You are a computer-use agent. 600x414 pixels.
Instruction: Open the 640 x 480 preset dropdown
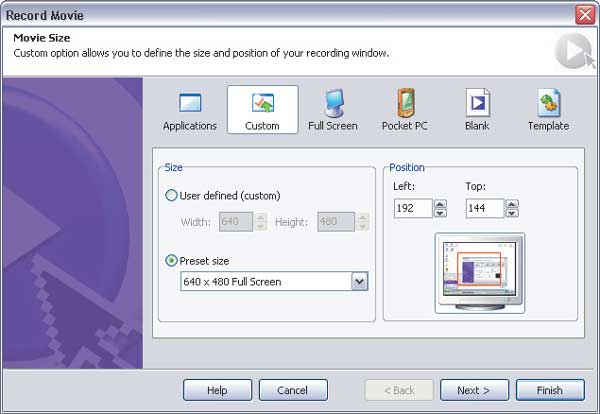tap(360, 282)
